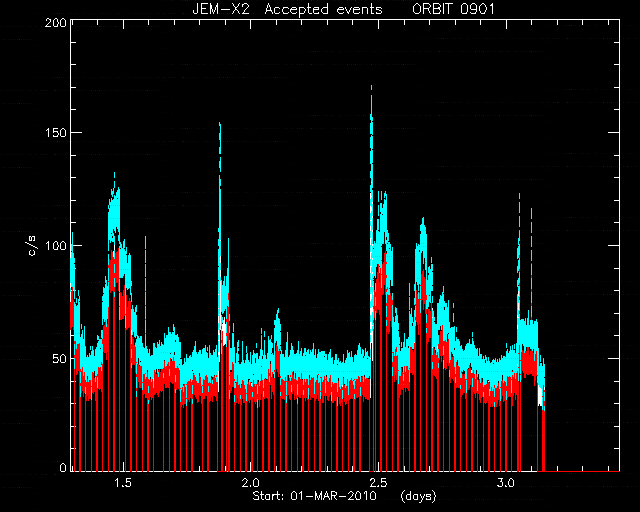Click the ORBIT 0901 label in the title

pyautogui.click(x=453, y=9)
